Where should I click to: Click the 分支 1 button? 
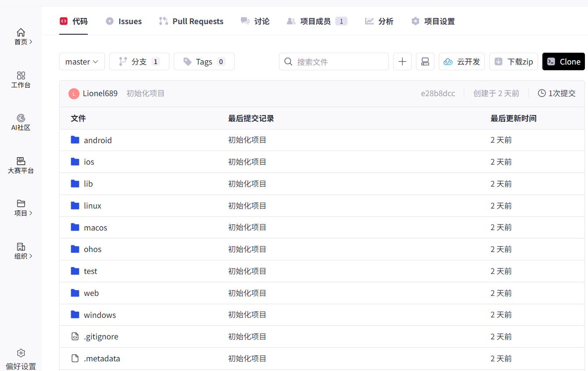click(x=139, y=61)
